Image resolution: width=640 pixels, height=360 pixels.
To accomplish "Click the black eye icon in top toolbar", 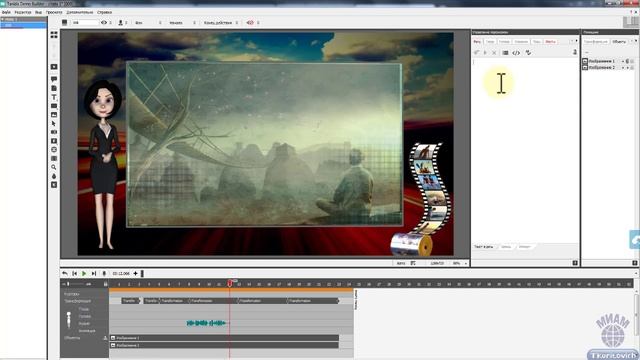I will (104, 22).
